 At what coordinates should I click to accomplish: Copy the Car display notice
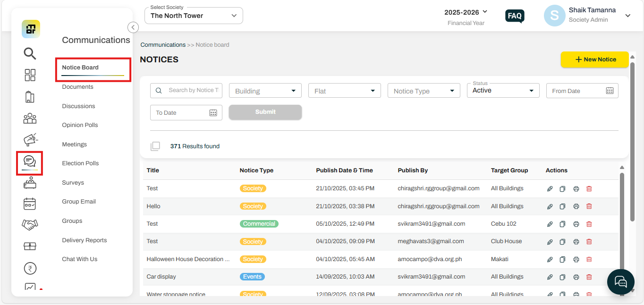562,277
